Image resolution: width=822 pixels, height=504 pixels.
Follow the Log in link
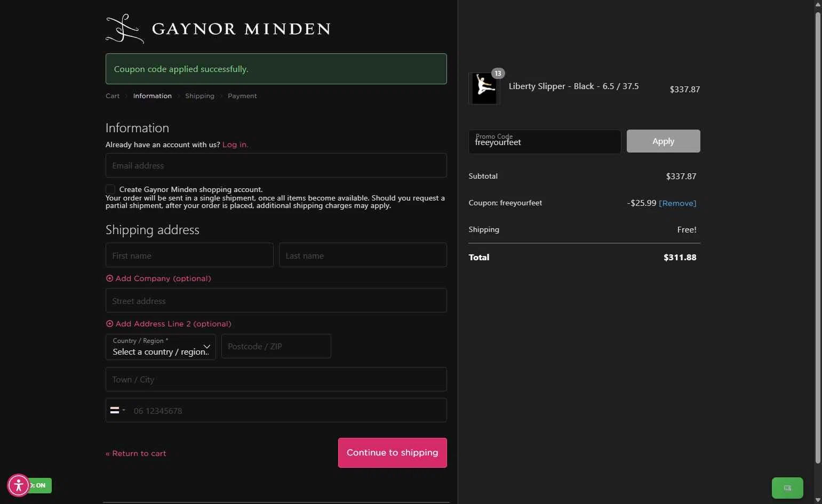tap(235, 145)
